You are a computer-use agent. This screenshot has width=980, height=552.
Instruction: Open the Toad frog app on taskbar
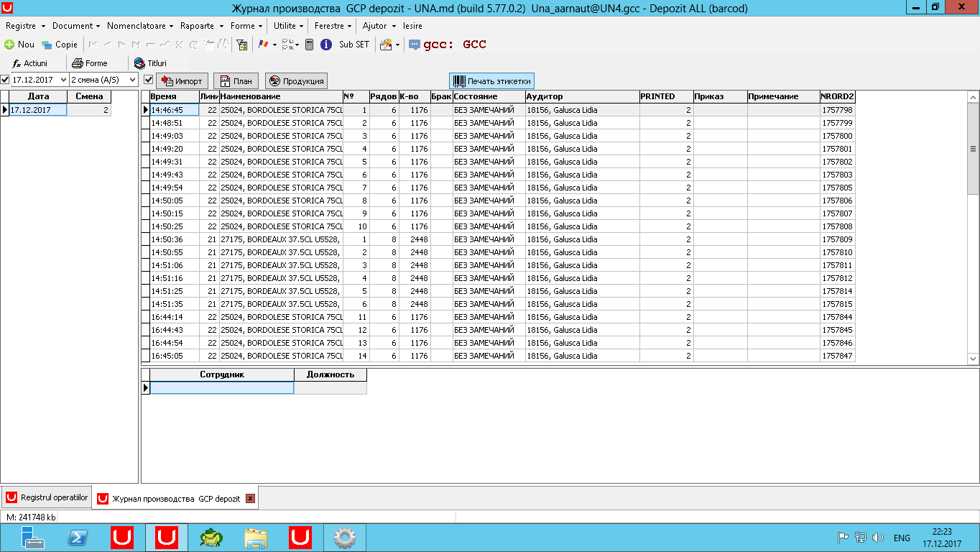click(x=211, y=538)
